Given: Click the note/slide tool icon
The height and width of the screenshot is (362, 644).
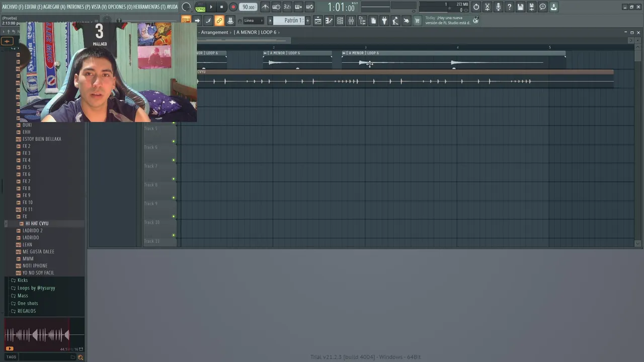Looking at the screenshot, I should pos(208,21).
